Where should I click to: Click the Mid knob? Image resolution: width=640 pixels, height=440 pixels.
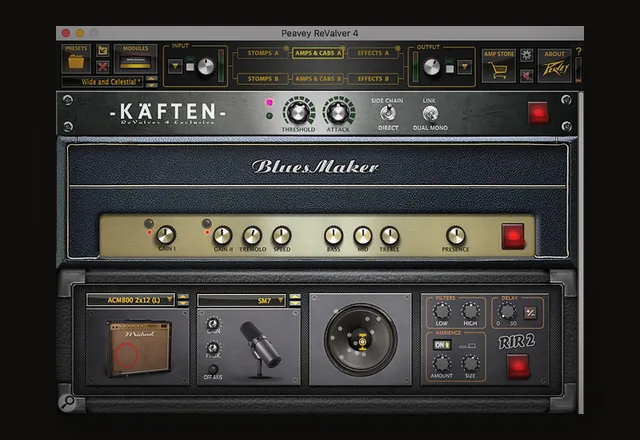[x=362, y=236]
